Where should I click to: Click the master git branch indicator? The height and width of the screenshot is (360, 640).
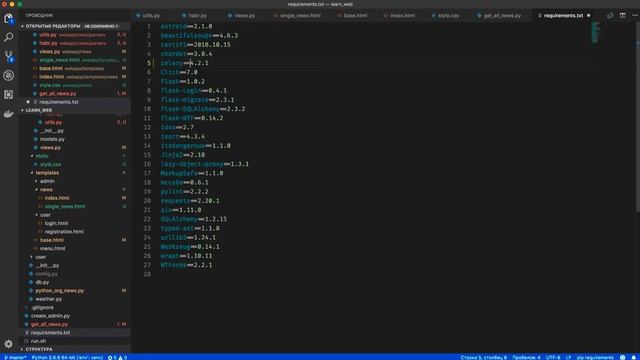15,357
